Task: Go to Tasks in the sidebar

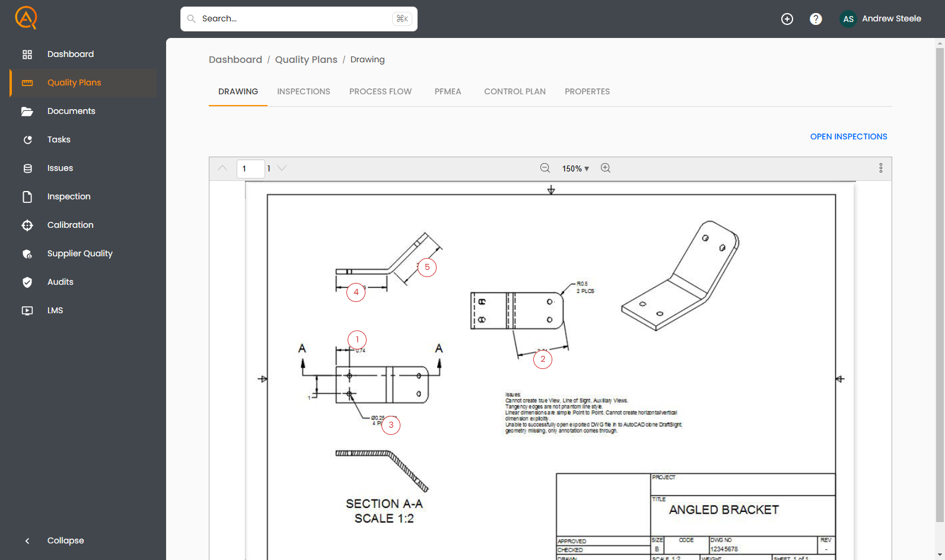Action: pos(83,139)
